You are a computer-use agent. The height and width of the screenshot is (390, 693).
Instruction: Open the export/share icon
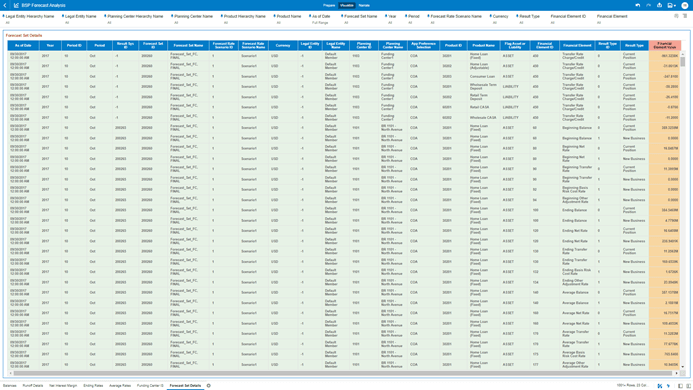coord(659,5)
